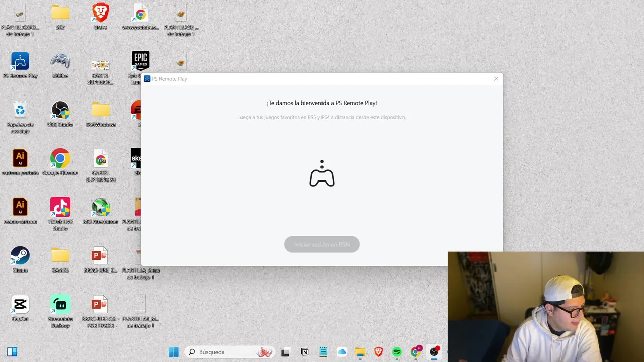Click the PS Remote Play title bar logo

tap(147, 79)
